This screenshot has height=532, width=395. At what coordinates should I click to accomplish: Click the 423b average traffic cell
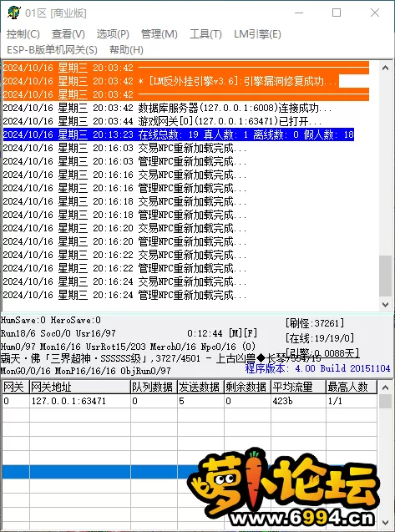[x=298, y=401]
